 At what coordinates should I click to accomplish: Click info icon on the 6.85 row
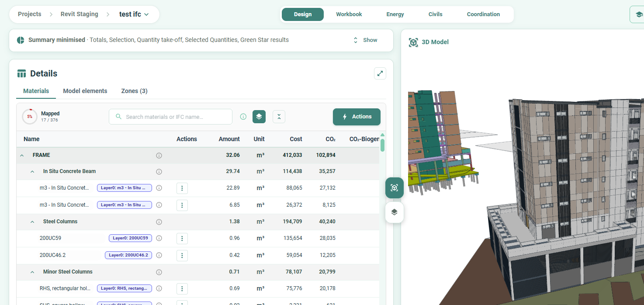(x=159, y=205)
